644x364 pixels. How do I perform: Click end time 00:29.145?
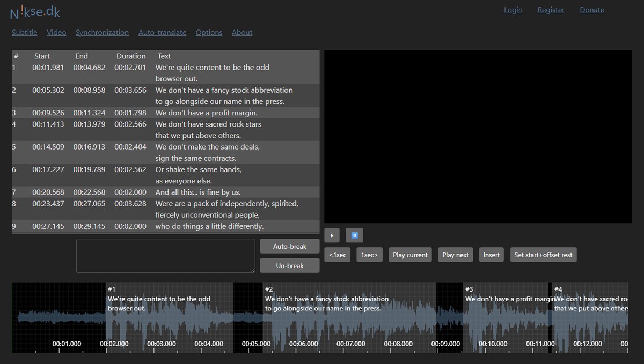[90, 226]
